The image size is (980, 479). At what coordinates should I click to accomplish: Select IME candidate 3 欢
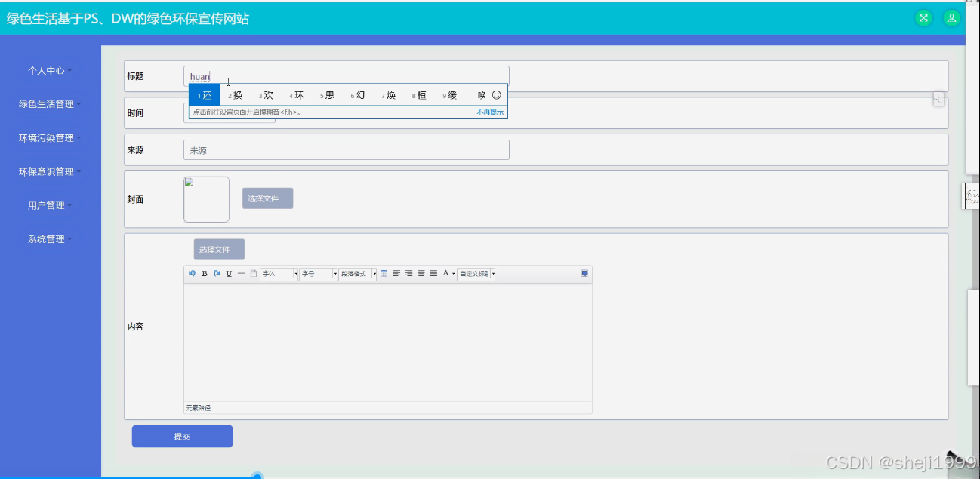(266, 95)
